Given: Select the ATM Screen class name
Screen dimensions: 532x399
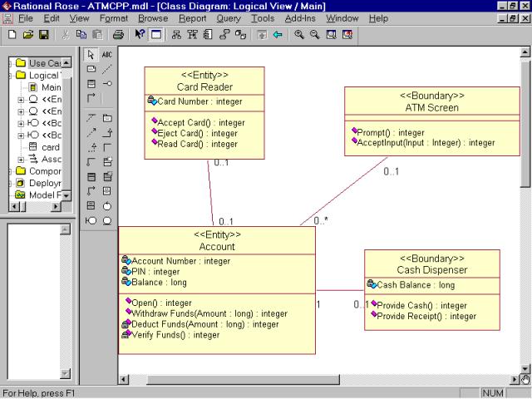Looking at the screenshot, I should 432,108.
